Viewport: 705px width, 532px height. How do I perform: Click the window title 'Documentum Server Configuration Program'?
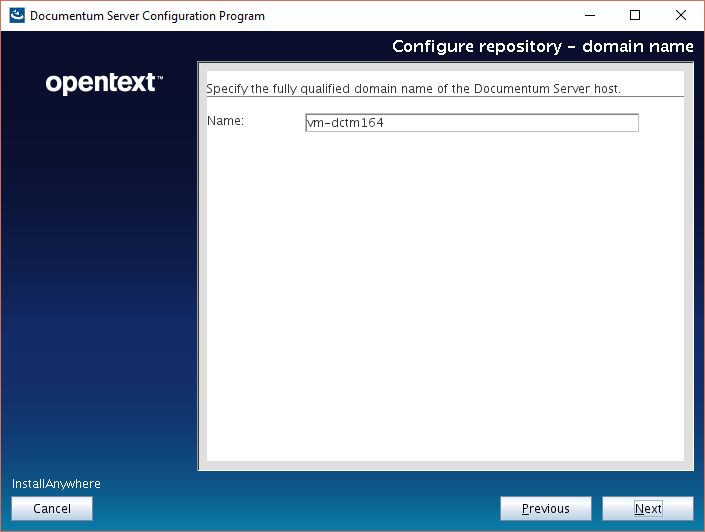(x=148, y=16)
